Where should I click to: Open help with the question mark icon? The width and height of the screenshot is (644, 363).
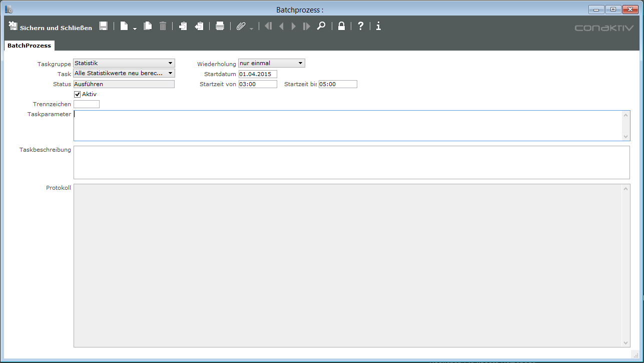point(360,27)
